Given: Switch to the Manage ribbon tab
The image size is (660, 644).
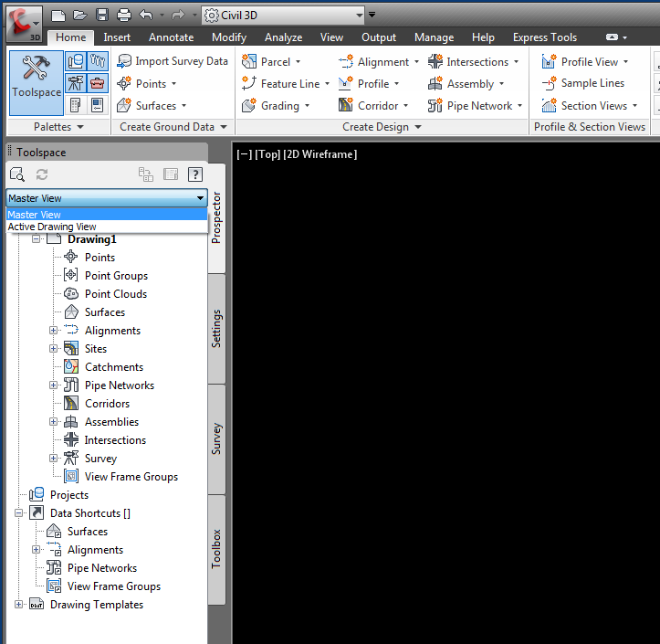Looking at the screenshot, I should click(x=434, y=37).
